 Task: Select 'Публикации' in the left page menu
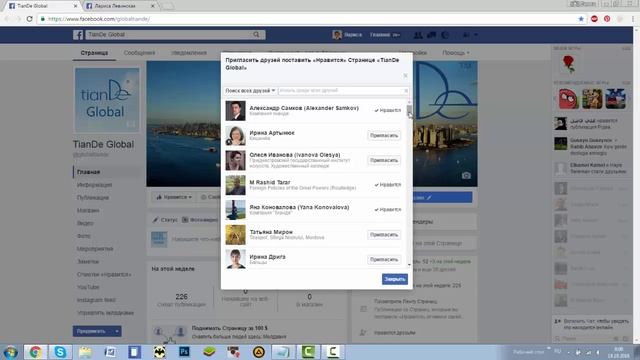[93, 198]
